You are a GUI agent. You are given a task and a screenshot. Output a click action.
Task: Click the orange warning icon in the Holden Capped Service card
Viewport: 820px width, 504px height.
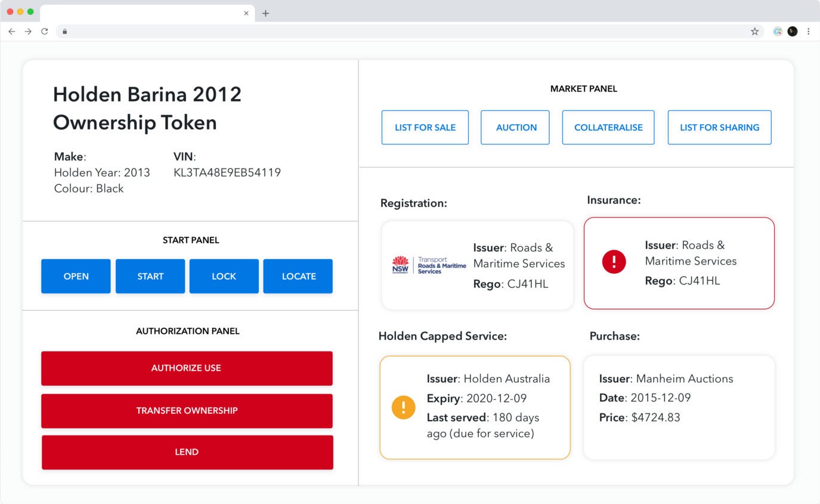point(403,407)
